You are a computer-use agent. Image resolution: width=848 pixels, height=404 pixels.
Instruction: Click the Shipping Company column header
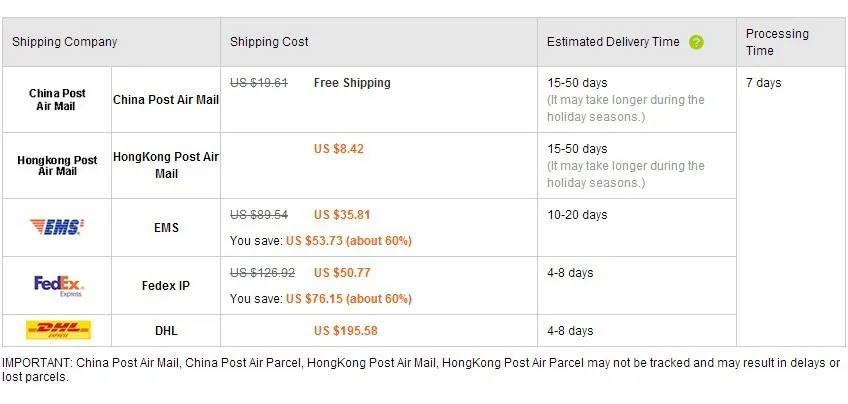(65, 42)
